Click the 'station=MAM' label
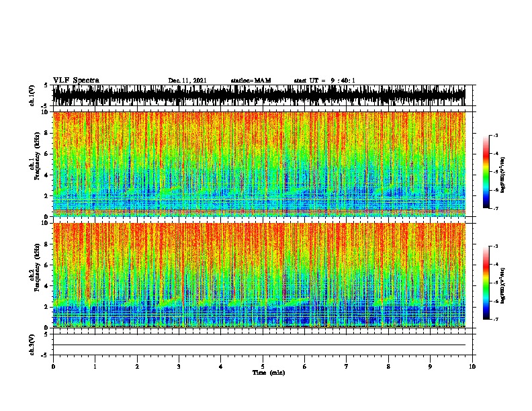Viewport: 532px width, 411px height. pyautogui.click(x=251, y=81)
